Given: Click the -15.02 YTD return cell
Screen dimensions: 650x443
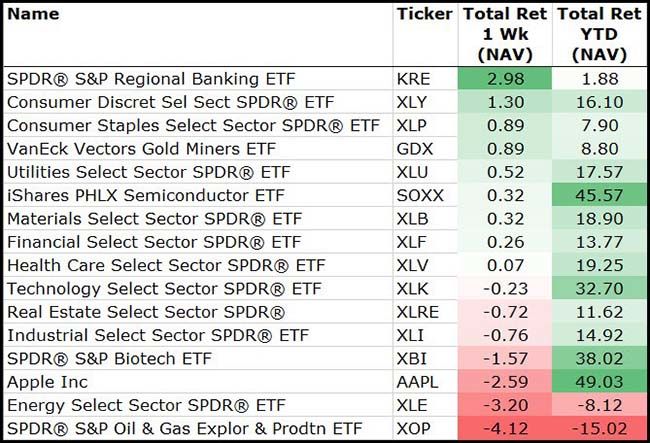Looking at the screenshot, I should click(x=599, y=429).
